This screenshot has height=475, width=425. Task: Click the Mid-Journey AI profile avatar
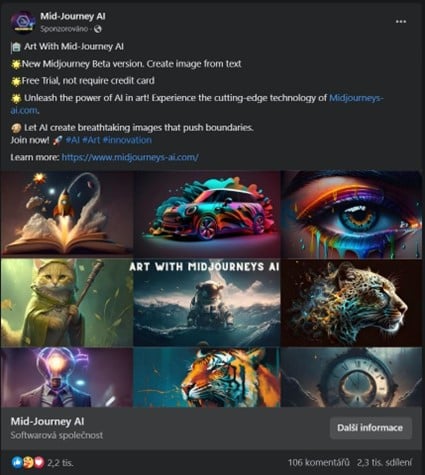(x=23, y=22)
